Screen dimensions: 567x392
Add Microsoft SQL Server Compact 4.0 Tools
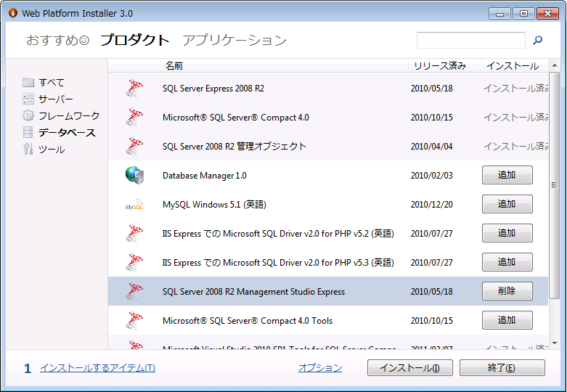(507, 320)
